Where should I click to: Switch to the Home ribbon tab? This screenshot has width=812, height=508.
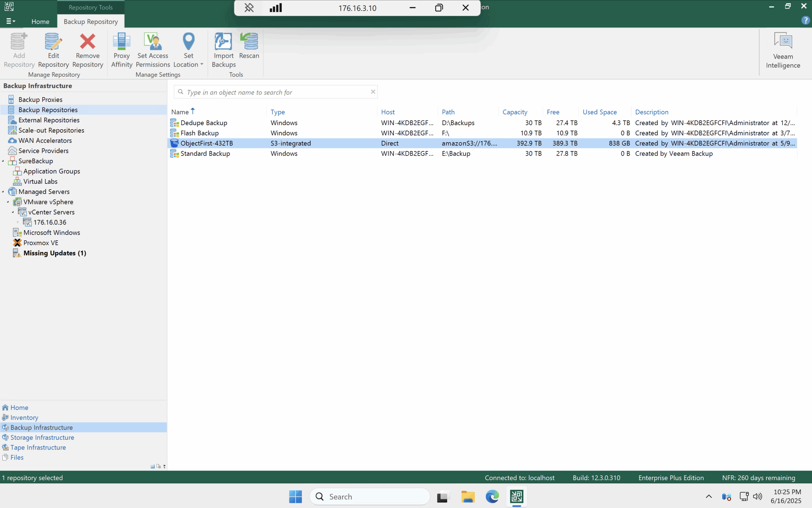tap(40, 22)
